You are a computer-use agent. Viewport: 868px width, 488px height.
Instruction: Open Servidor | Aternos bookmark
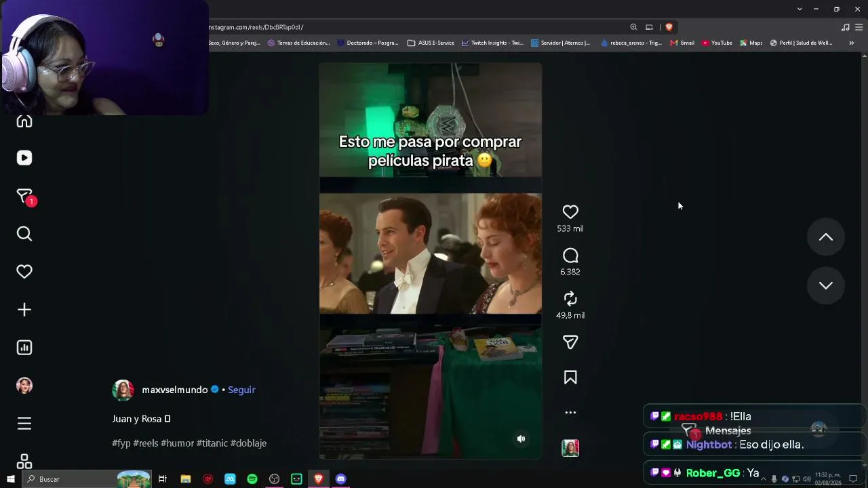point(561,43)
